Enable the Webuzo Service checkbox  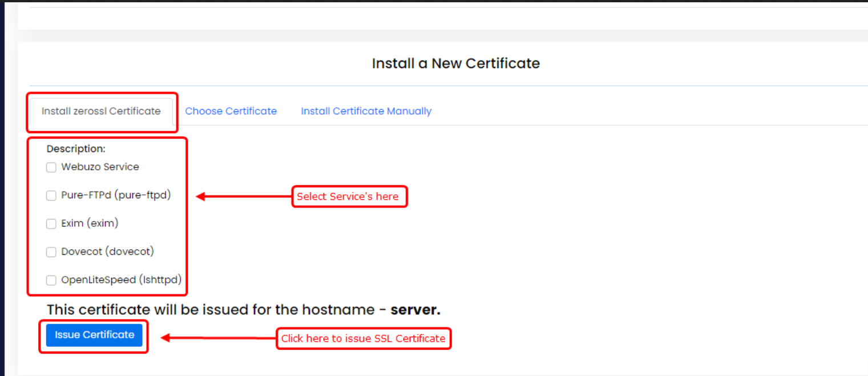click(51, 167)
